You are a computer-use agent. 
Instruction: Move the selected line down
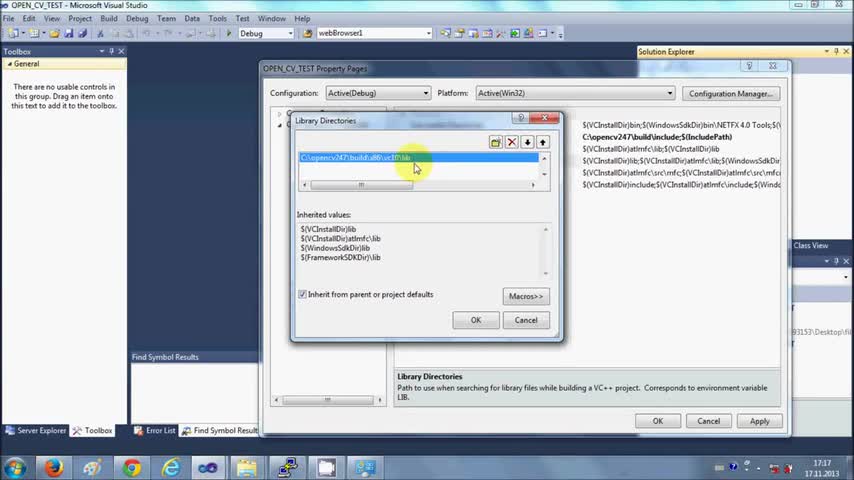coord(527,142)
